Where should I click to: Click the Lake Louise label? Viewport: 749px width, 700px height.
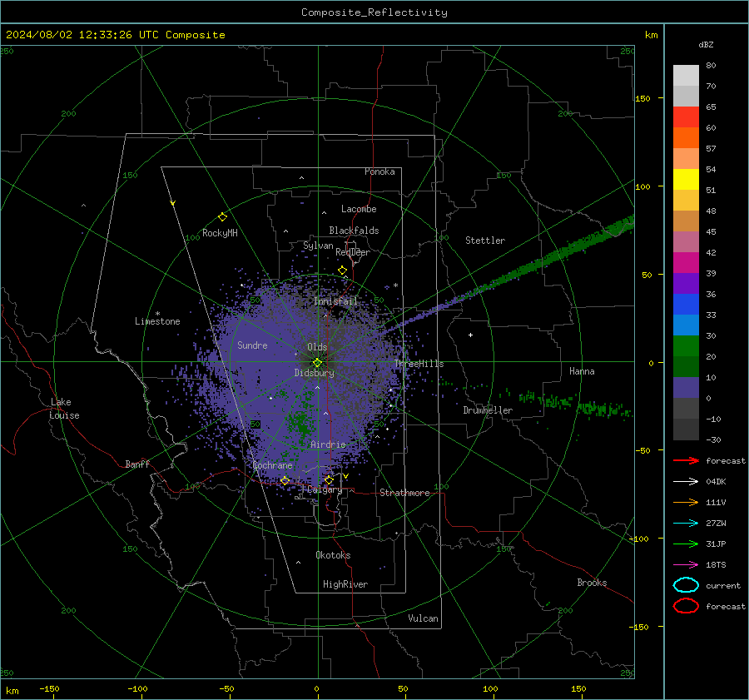(x=65, y=409)
